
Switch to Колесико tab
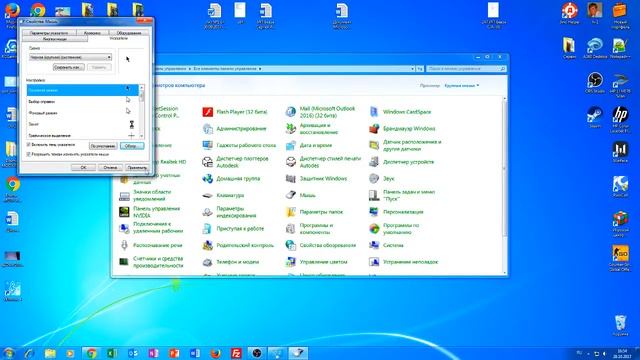(x=92, y=33)
